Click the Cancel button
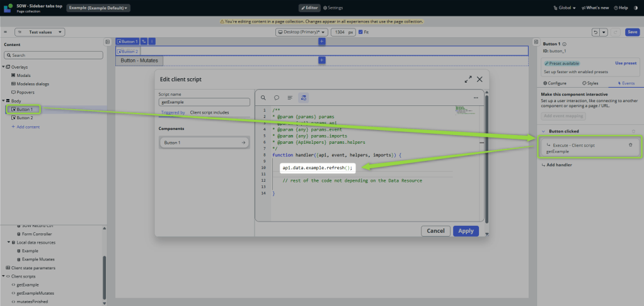644x306 pixels. 436,231
